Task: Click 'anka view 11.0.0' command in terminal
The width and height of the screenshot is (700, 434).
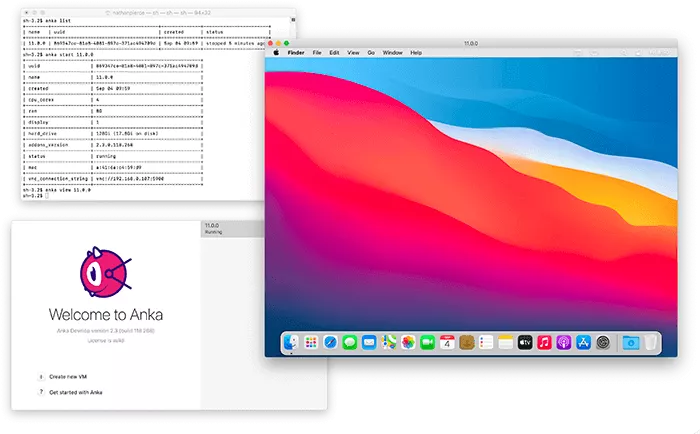Action: [68, 190]
